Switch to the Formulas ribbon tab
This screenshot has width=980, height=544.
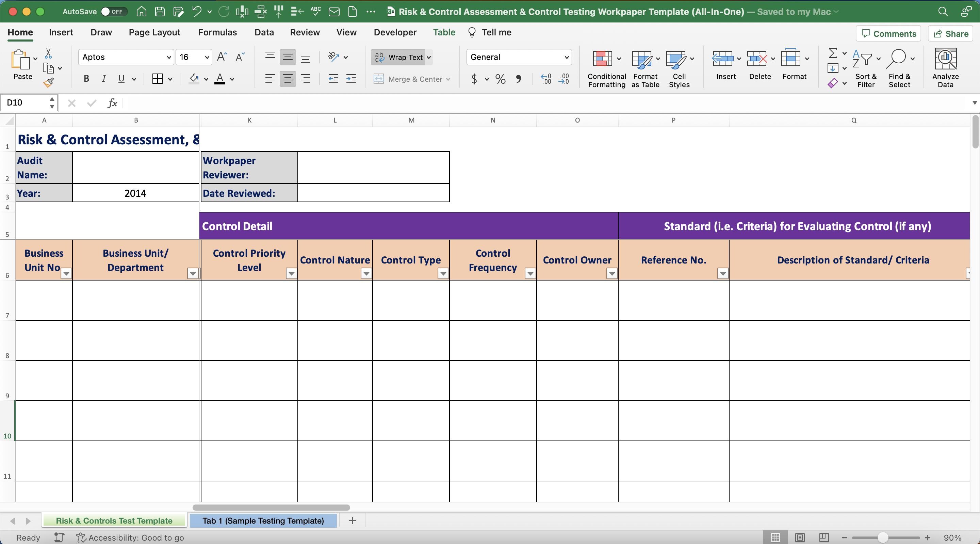217,32
